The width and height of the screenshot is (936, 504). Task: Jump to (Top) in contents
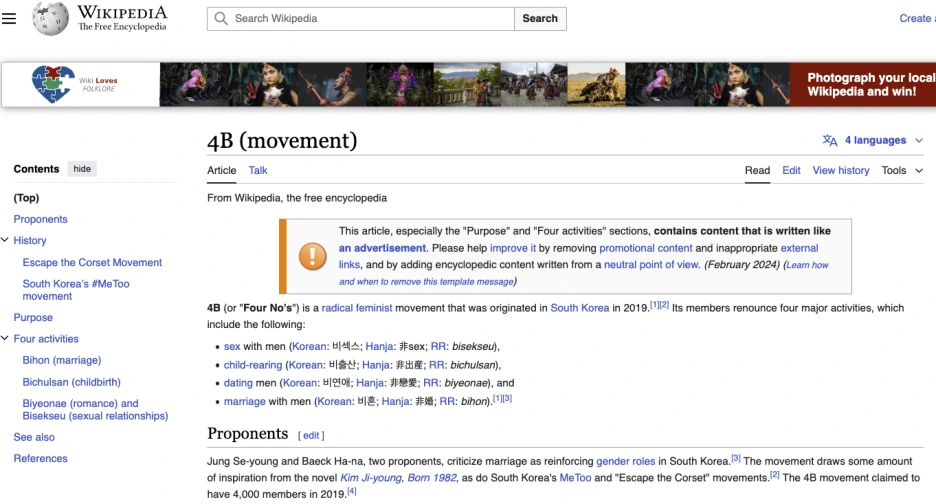pyautogui.click(x=26, y=198)
